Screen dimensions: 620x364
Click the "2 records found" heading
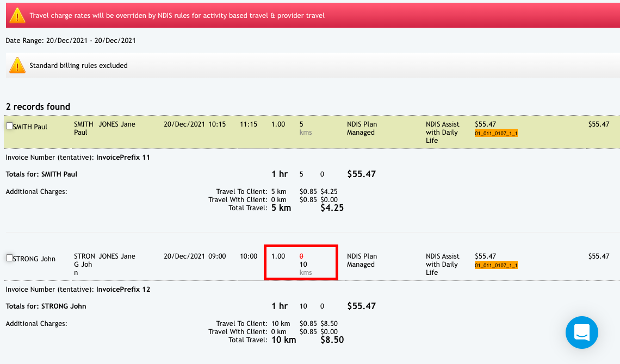click(x=38, y=106)
